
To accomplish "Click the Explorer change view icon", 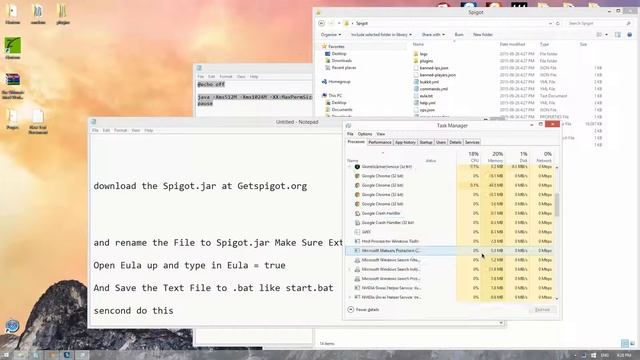I will (x=599, y=35).
